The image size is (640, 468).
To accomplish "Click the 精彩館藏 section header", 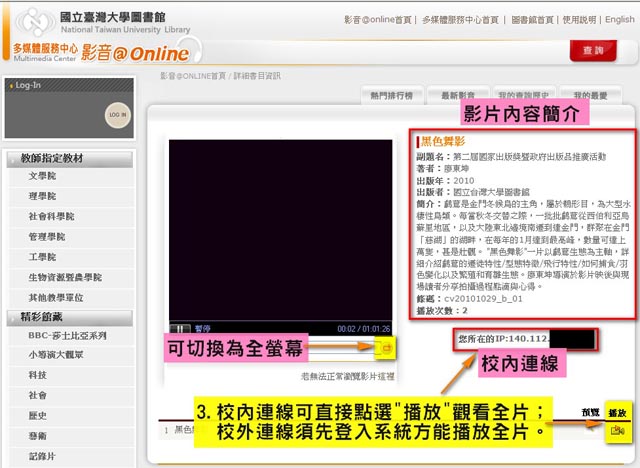I will (x=70, y=317).
